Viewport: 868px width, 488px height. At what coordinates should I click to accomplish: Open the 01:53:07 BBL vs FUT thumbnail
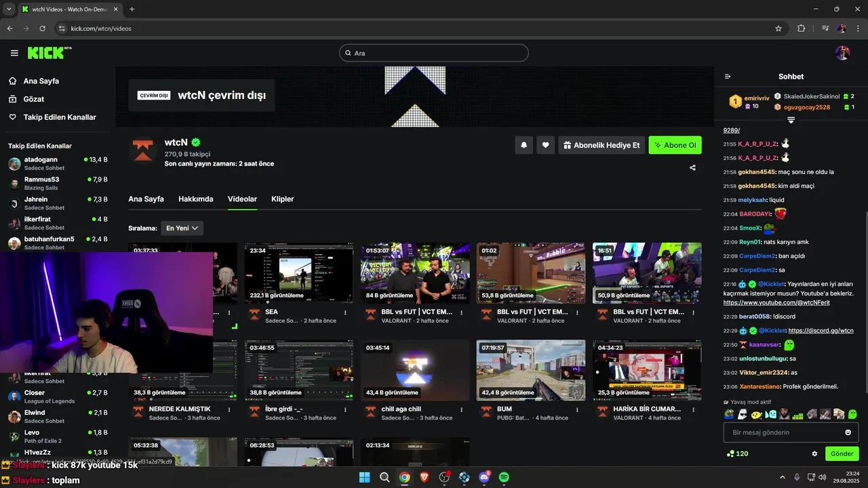[x=415, y=273]
